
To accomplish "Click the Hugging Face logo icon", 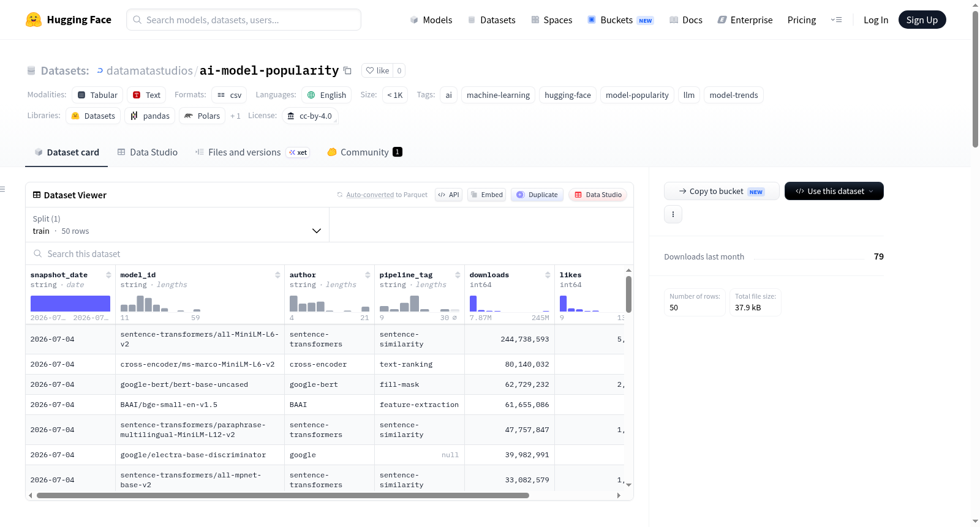I will [x=34, y=20].
